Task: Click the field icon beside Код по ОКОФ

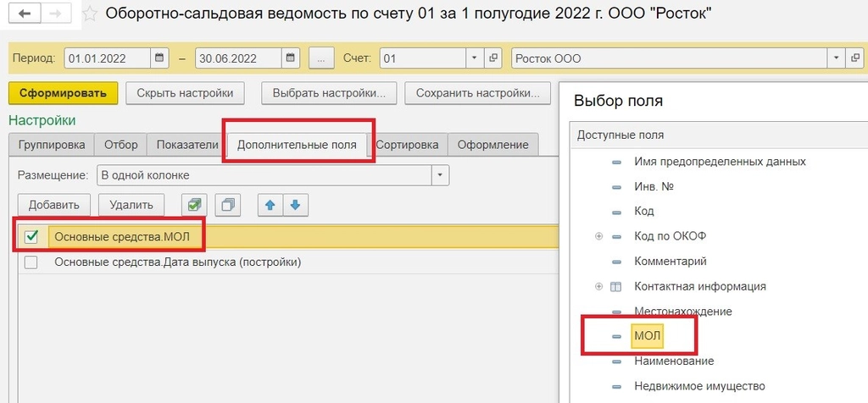Action: pyautogui.click(x=616, y=236)
